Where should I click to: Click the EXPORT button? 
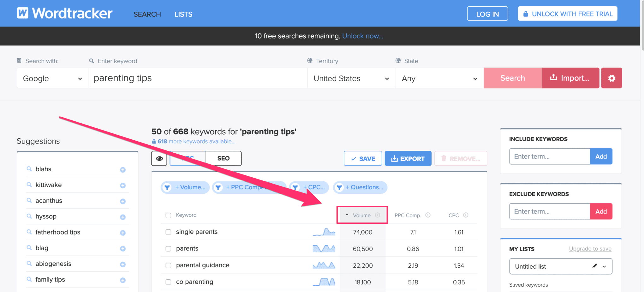408,158
